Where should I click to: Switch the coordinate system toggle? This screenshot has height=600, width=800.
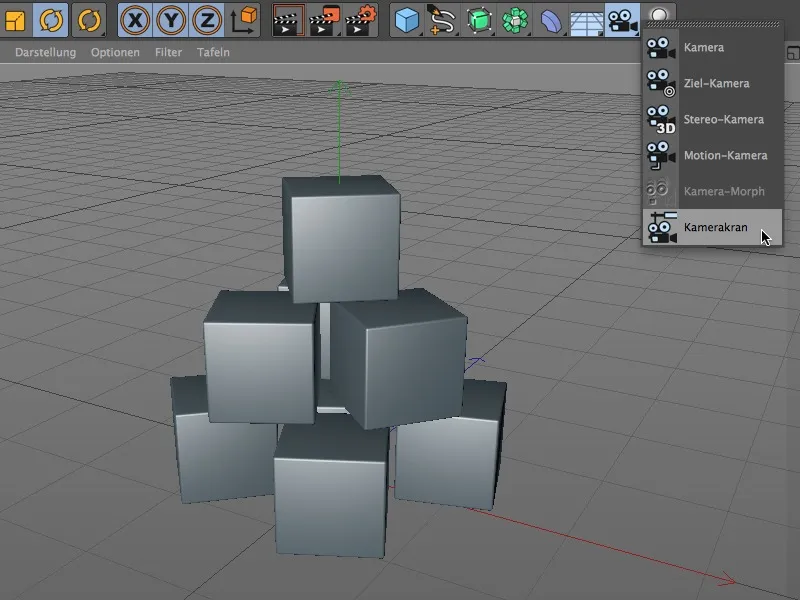[243, 20]
